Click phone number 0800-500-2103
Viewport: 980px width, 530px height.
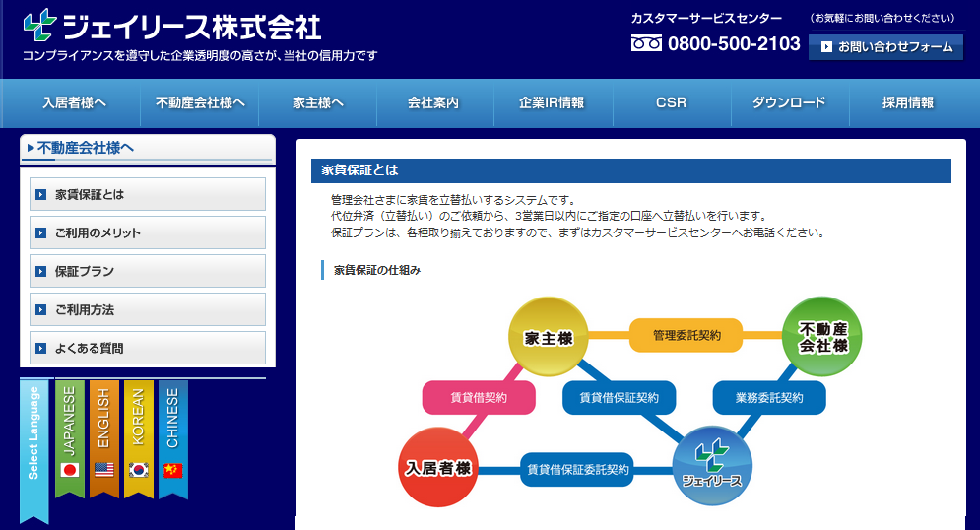(734, 43)
